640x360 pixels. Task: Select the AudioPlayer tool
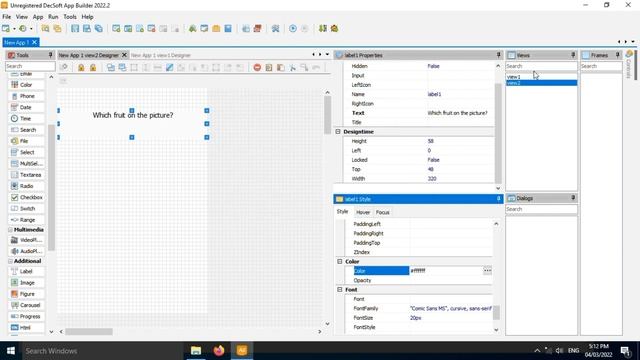(26, 251)
